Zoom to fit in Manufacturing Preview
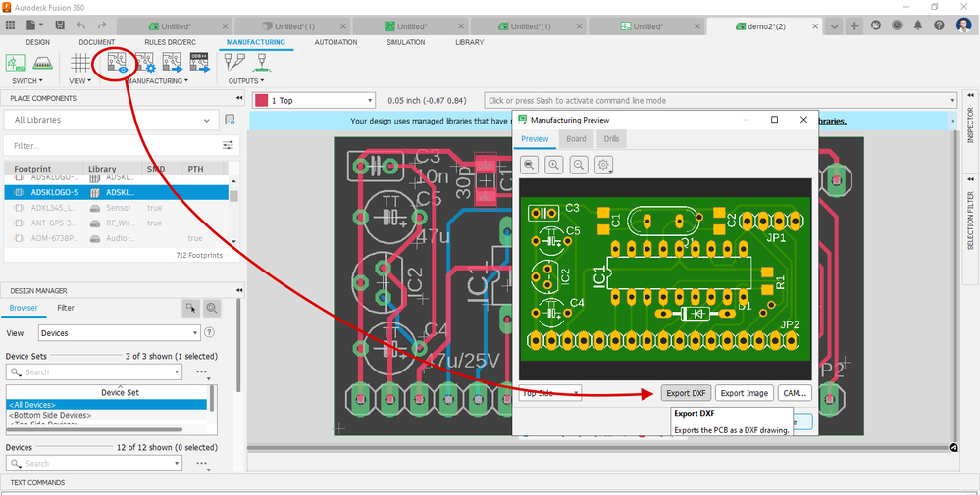 coord(529,165)
